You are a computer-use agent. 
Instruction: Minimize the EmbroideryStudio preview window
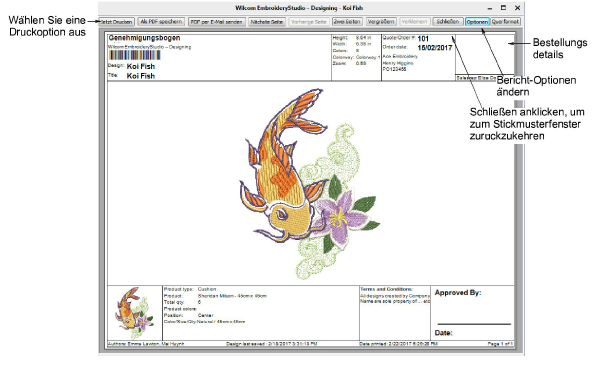(x=490, y=8)
